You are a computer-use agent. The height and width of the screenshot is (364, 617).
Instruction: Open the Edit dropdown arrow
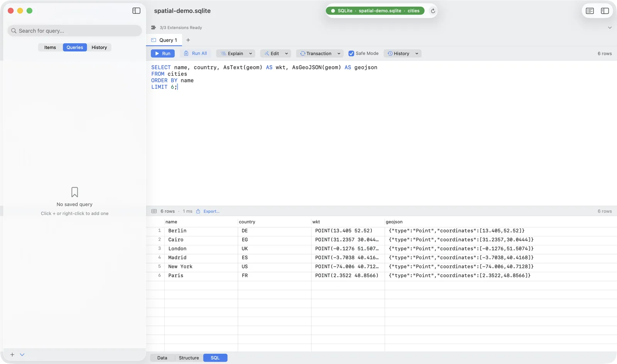pyautogui.click(x=287, y=54)
